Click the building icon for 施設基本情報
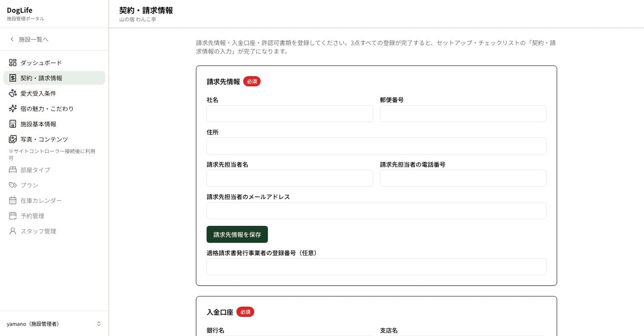This screenshot has height=336, width=644. point(13,124)
